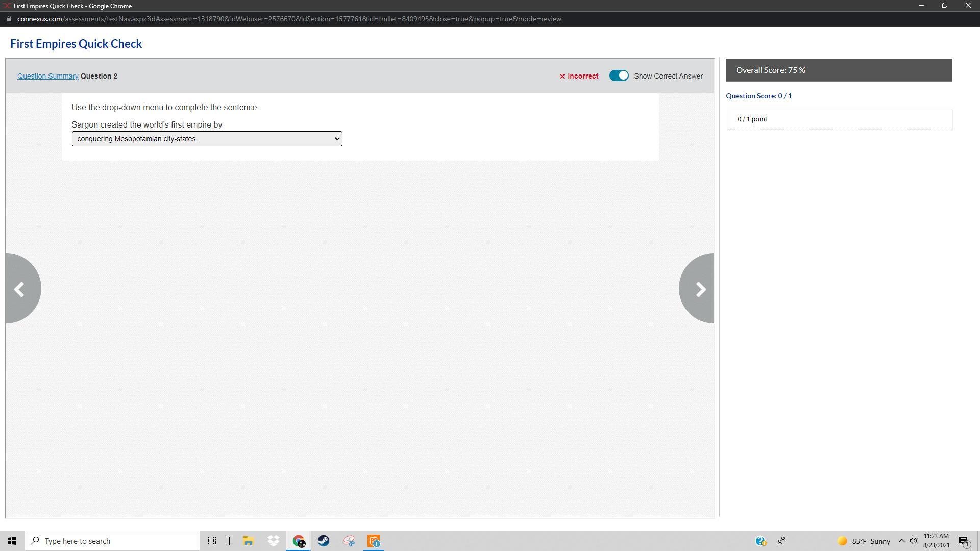The width and height of the screenshot is (980, 551).
Task: Open the clock and date flyout
Action: (936, 541)
